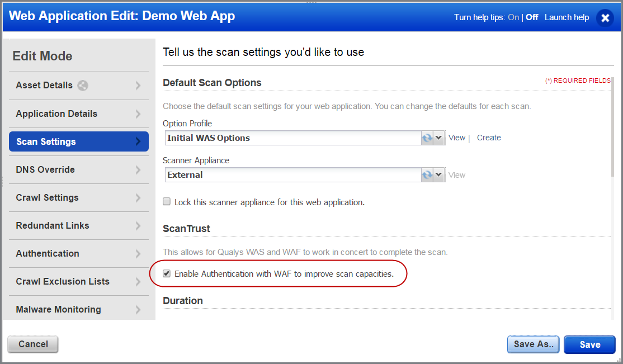623x364 pixels.
Task: Open the Scanner Appliance dropdown arrow
Action: click(x=438, y=175)
